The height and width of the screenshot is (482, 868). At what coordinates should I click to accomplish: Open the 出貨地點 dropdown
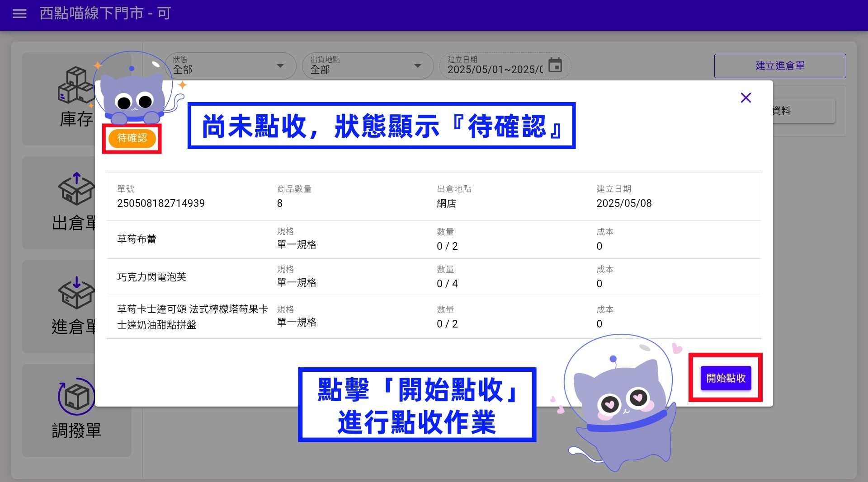pos(368,66)
